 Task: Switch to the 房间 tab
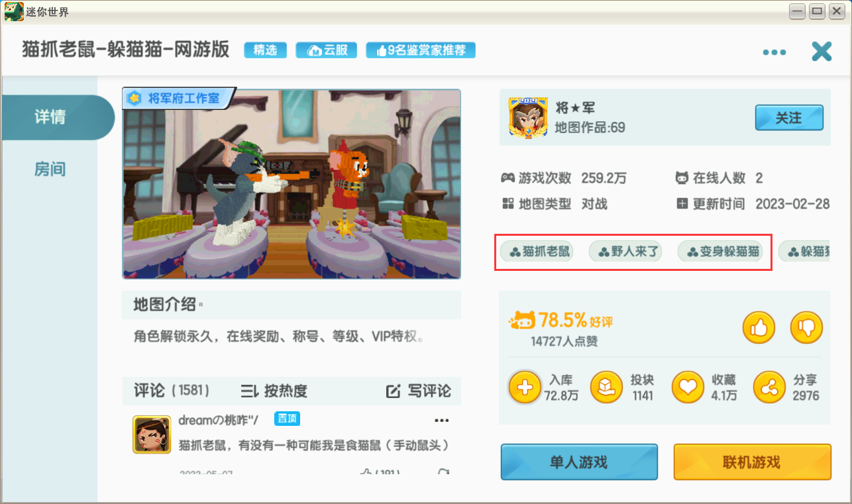coord(50,170)
